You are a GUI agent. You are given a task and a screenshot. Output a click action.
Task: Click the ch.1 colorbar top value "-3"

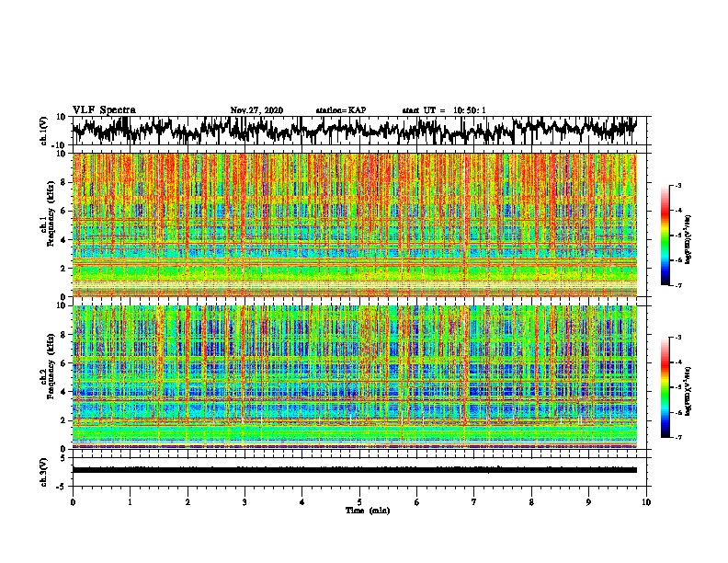click(x=677, y=185)
